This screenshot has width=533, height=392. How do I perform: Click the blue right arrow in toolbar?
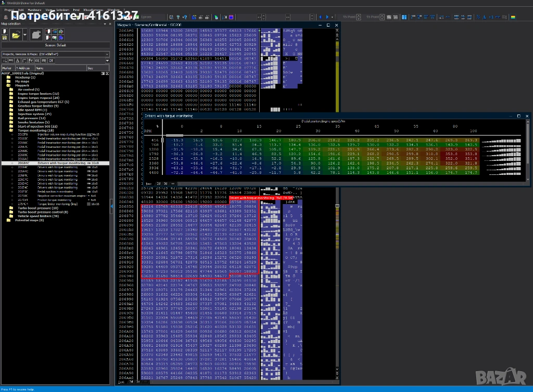327,17
